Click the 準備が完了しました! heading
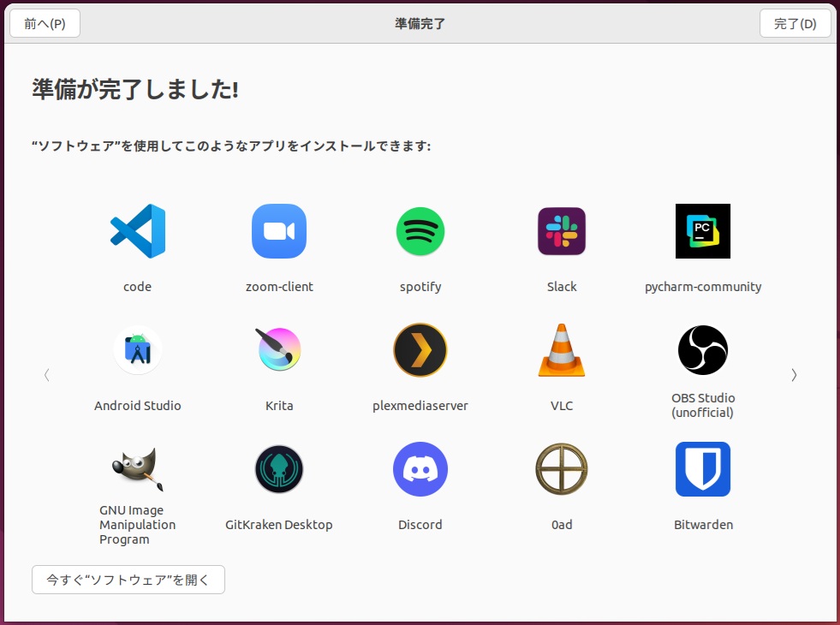Viewport: 840px width, 625px height. pos(135,89)
